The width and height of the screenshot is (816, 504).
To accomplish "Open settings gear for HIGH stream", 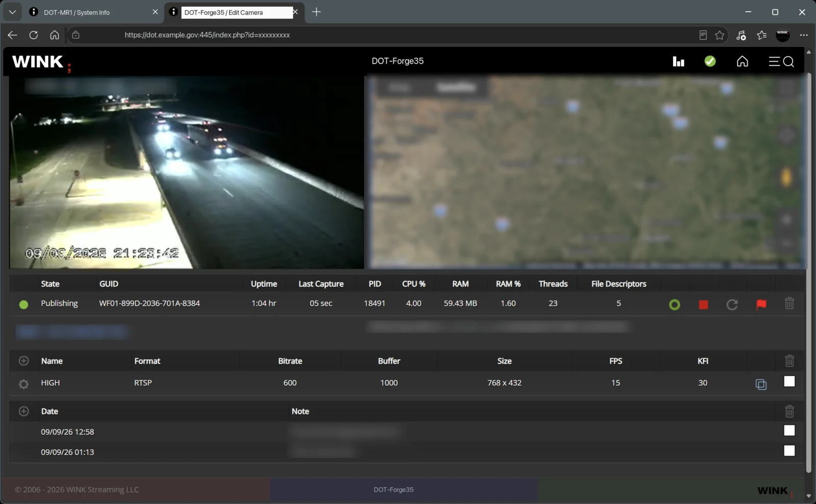I will point(23,384).
